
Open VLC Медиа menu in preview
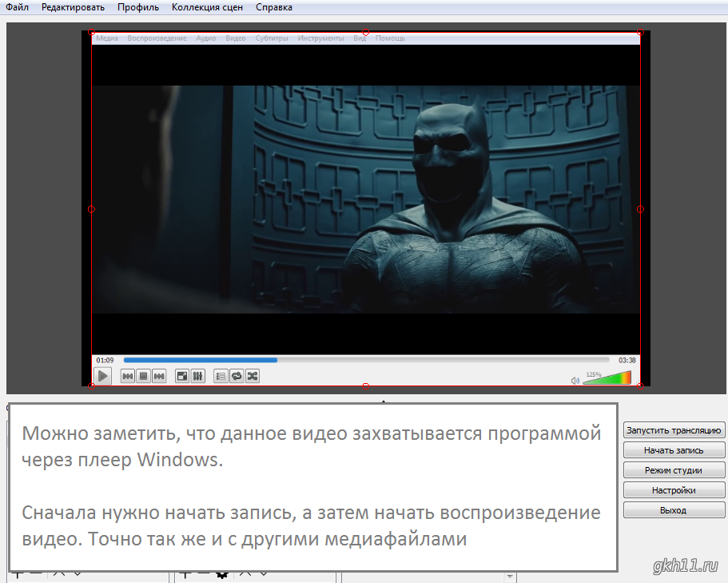tap(107, 38)
